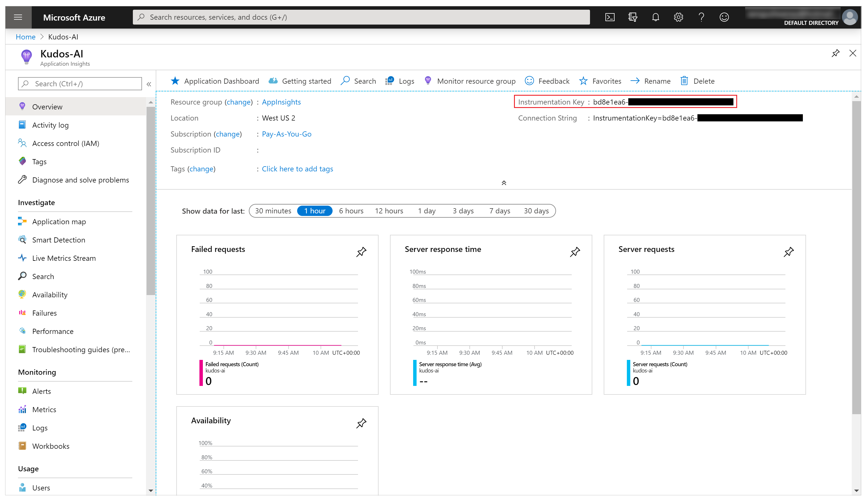Open Performance investigation icon
This screenshot has height=501, width=868.
21,331
